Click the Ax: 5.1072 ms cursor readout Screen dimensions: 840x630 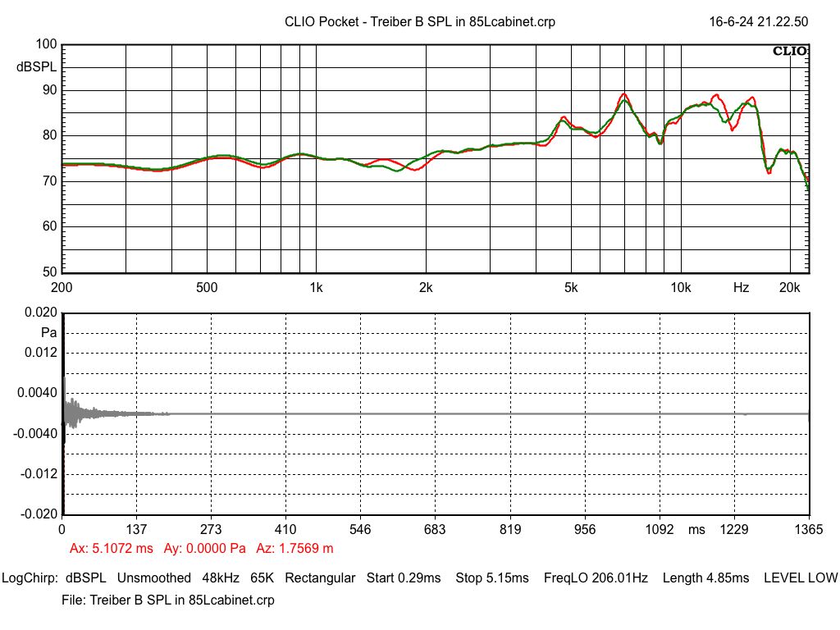click(x=111, y=548)
